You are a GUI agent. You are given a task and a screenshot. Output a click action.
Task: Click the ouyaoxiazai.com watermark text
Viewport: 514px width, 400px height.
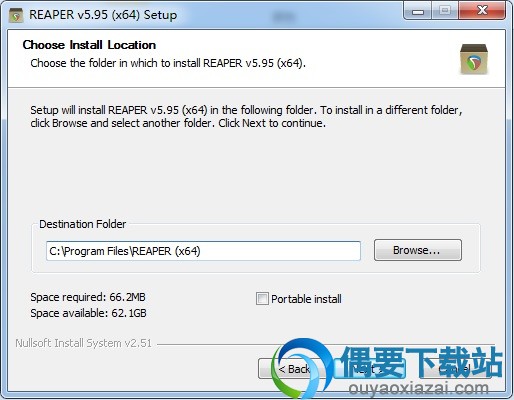coord(418,389)
